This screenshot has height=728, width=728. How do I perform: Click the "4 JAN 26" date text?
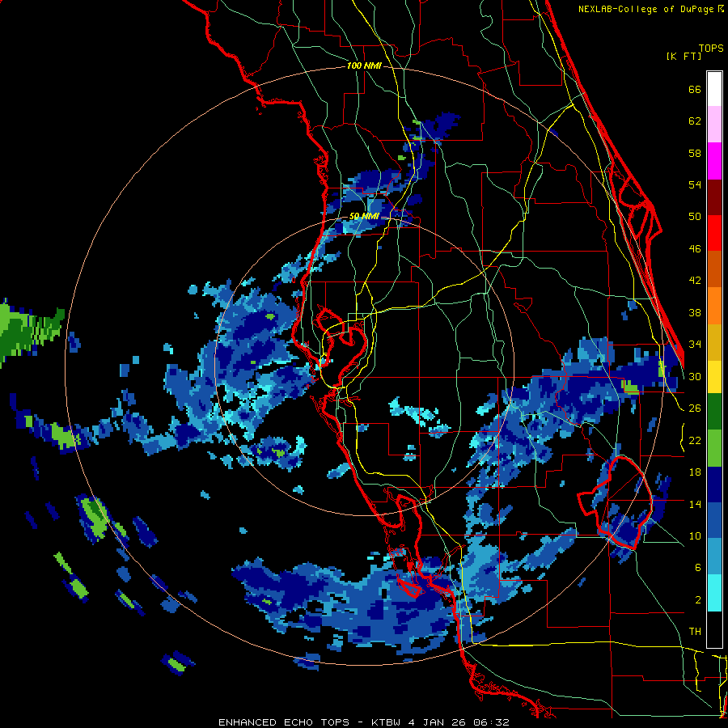(437, 722)
